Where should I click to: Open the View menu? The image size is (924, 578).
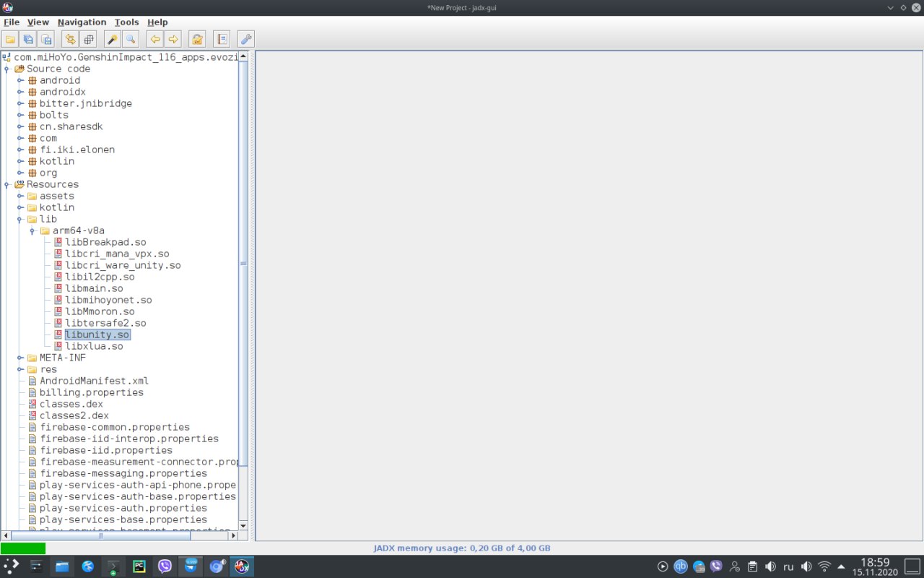click(38, 22)
